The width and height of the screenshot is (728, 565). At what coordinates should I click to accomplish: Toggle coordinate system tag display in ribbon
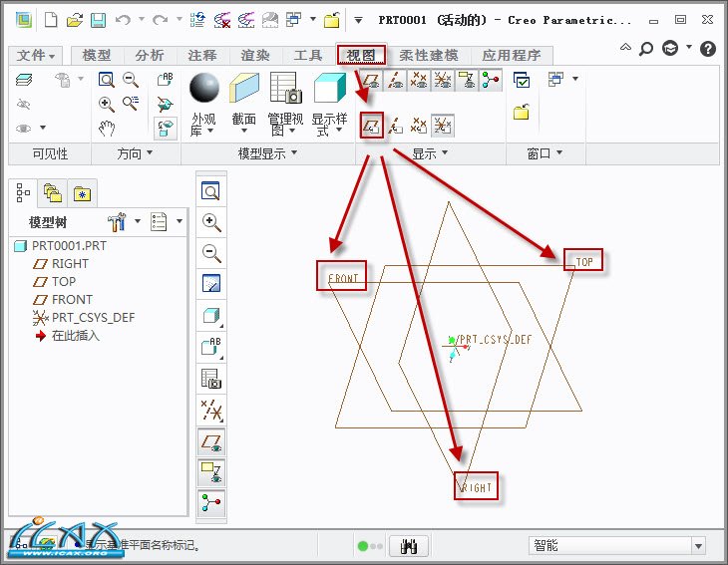(443, 126)
